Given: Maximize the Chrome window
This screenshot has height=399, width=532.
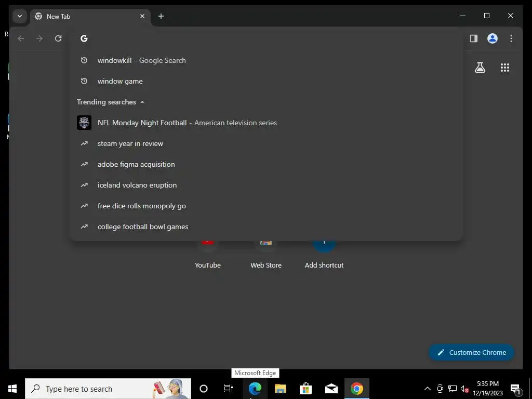Looking at the screenshot, I should [x=486, y=16].
